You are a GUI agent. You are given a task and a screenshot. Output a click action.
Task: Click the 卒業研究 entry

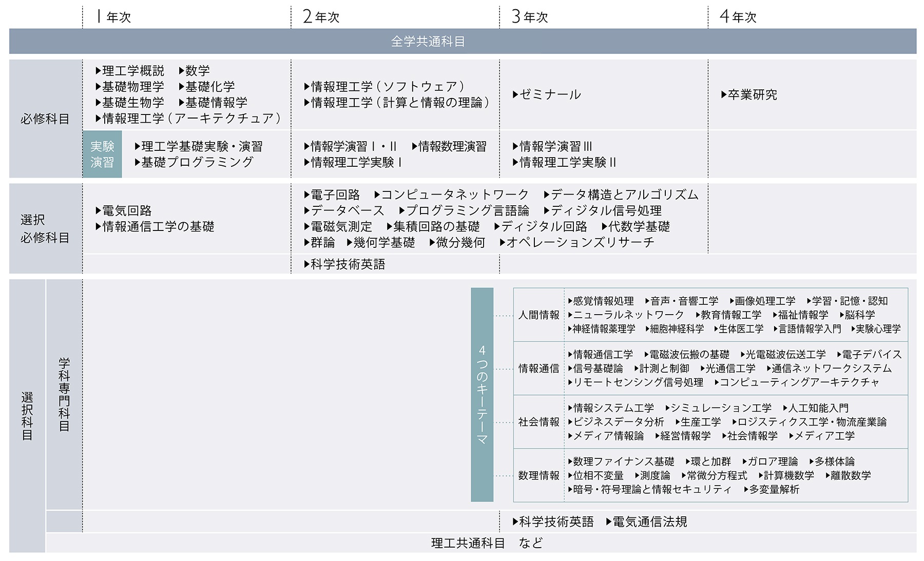[749, 94]
